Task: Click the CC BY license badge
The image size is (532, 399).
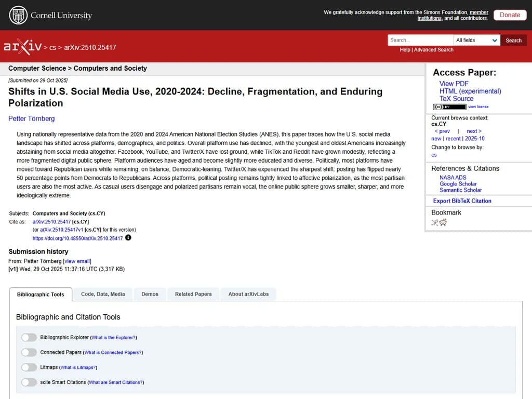Action: tap(449, 107)
